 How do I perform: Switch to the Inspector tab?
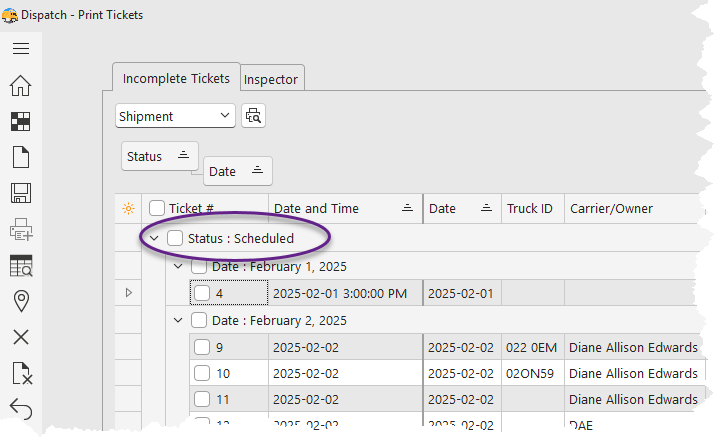point(271,78)
